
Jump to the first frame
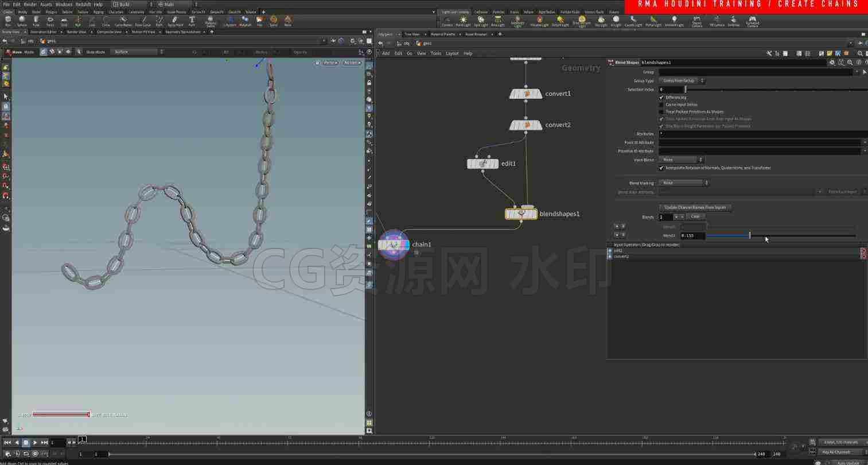point(7,443)
